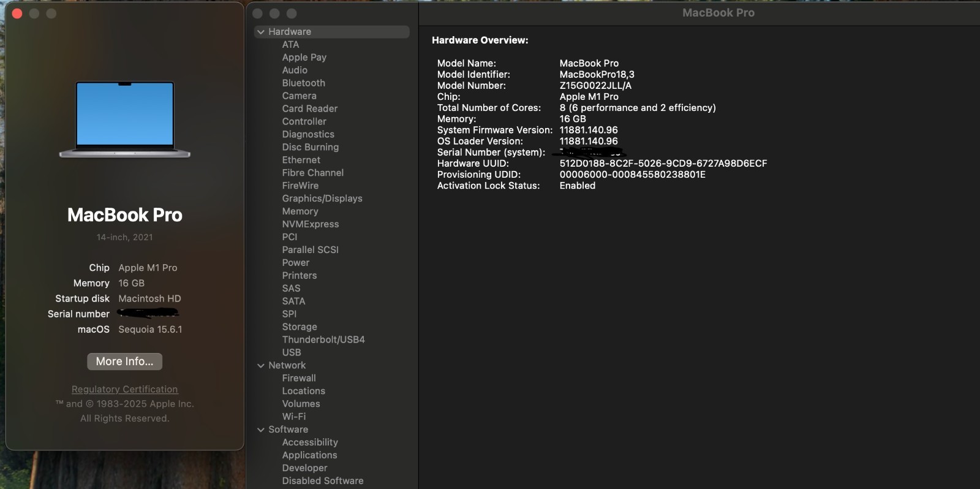This screenshot has height=489, width=980.
Task: Open the NVMExpress entry
Action: (310, 224)
